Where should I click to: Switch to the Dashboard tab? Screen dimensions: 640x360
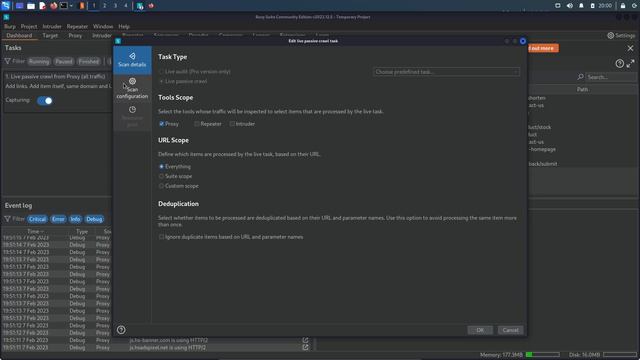(x=19, y=36)
